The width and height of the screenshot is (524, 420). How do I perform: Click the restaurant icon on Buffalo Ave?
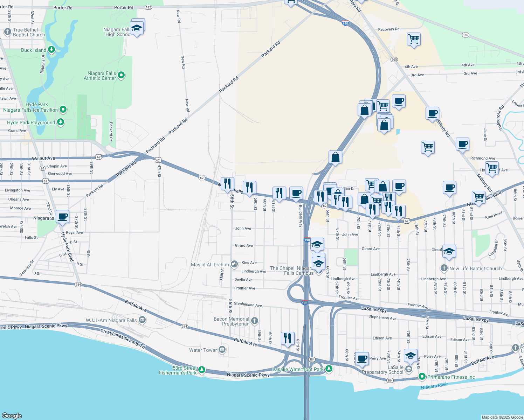[x=288, y=337]
